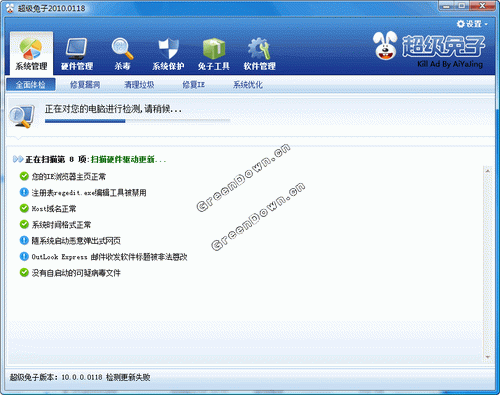Open the 系统管理 pie chart icon
Image resolution: width=500 pixels, height=395 pixels.
31,48
